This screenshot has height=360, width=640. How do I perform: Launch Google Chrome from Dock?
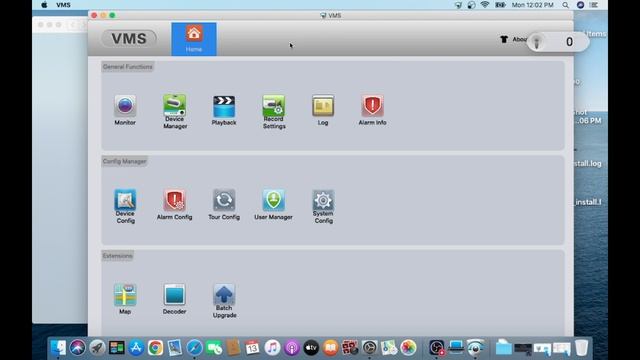[156, 348]
